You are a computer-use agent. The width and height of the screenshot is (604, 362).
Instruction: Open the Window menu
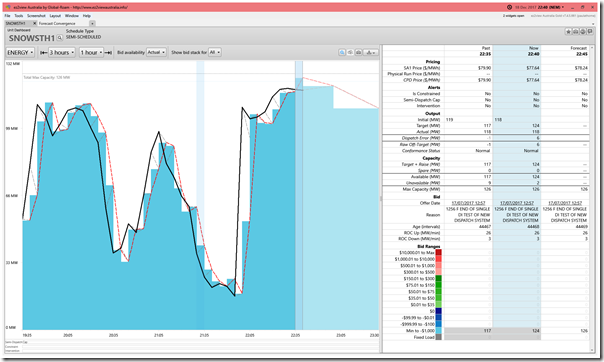[x=72, y=16]
